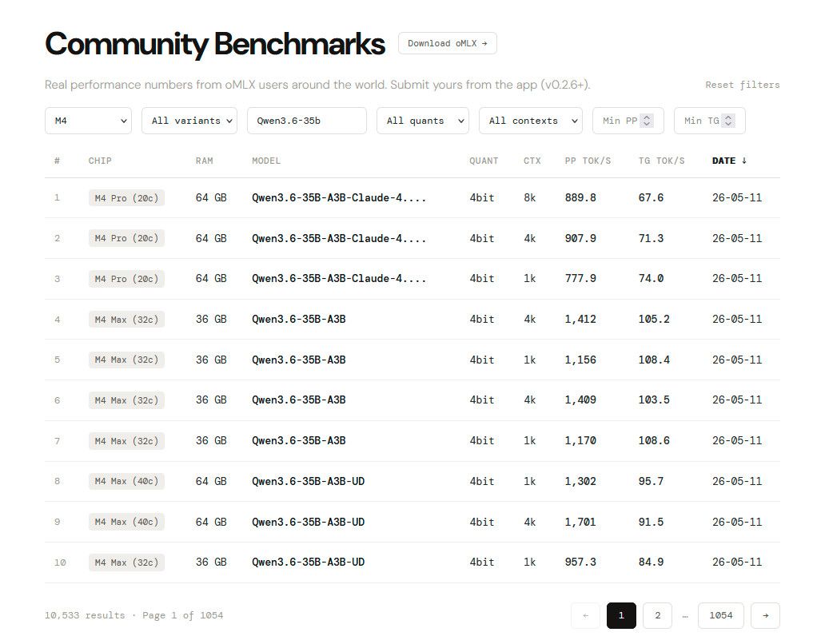Click the current page 1 button
This screenshot has height=644, width=813.
coord(621,615)
